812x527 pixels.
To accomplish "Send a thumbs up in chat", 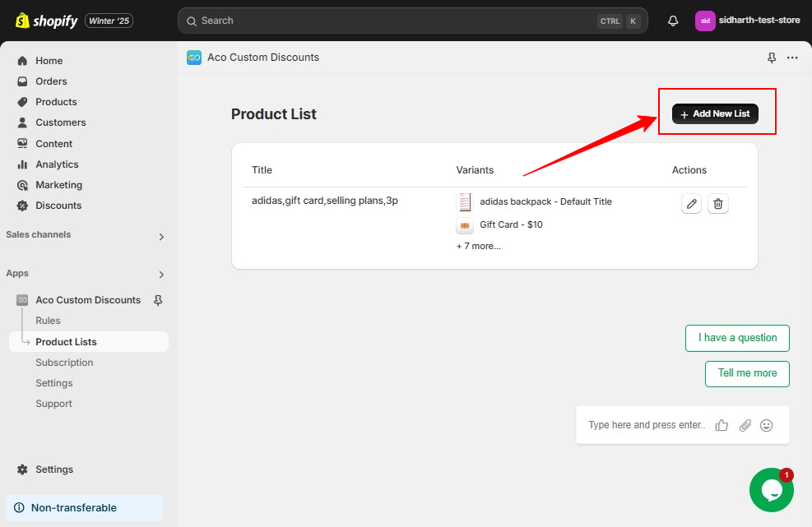I will point(722,425).
